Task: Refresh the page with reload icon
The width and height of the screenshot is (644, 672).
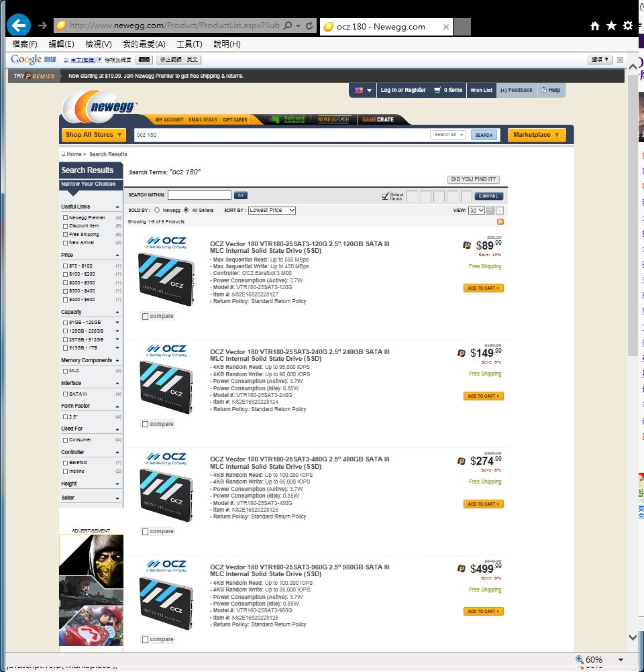Action: (309, 26)
